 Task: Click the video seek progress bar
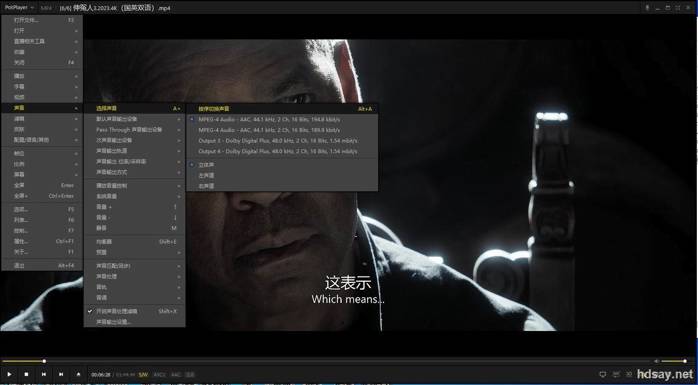tap(327, 361)
